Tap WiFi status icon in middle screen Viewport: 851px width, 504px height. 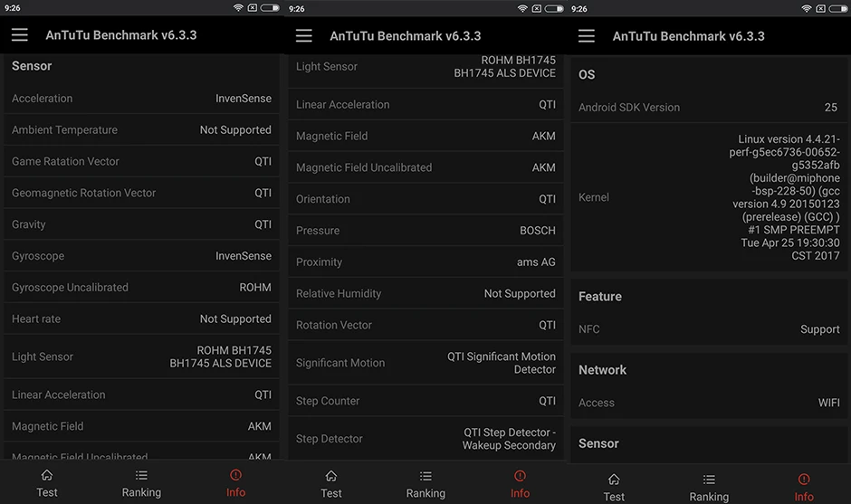coord(522,8)
